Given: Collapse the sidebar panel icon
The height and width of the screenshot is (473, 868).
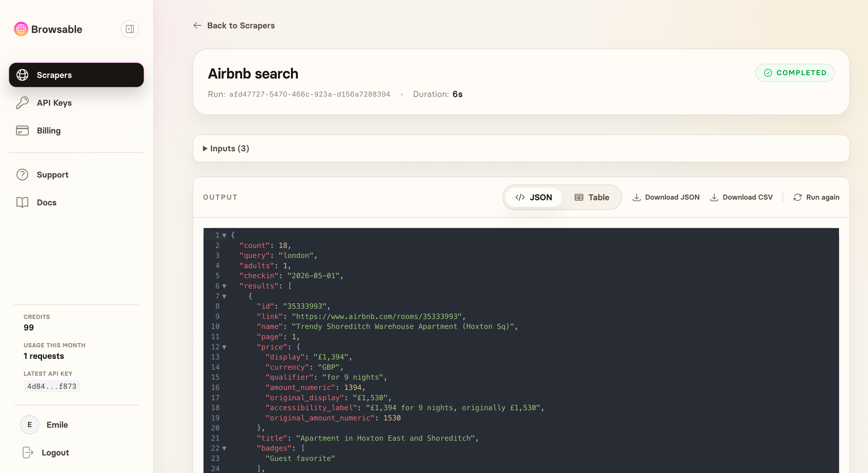Looking at the screenshot, I should tap(130, 29).
